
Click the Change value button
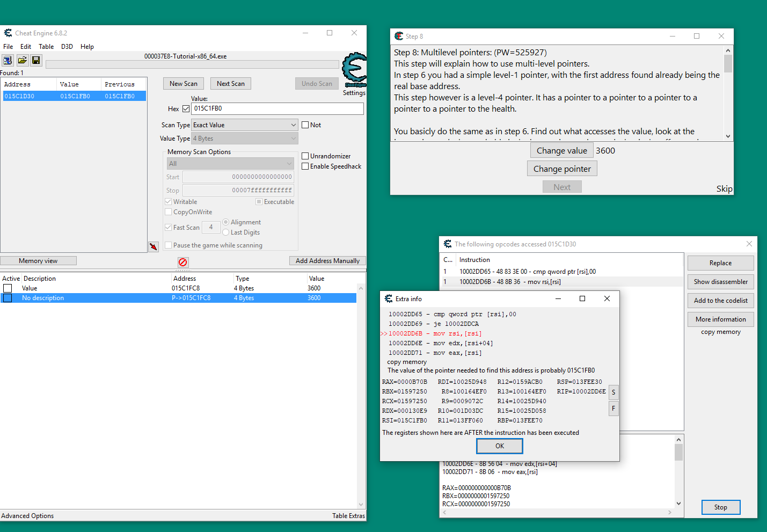click(x=562, y=150)
